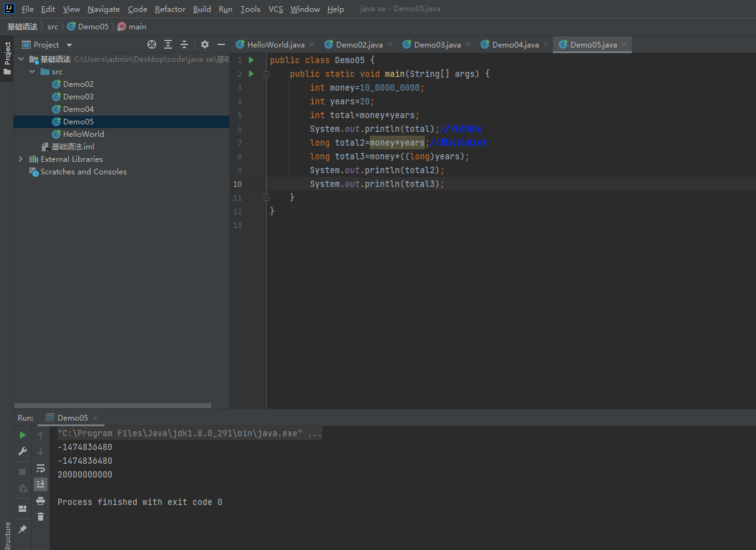Click the run gutter arrow beside main method
Viewport: 756px width, 550px height.
click(x=251, y=74)
